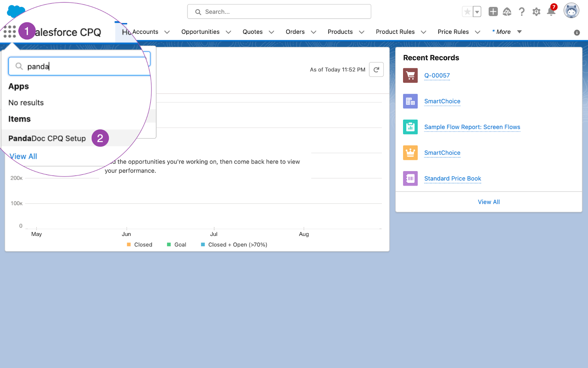The width and height of the screenshot is (588, 368).
Task: Click the quote cart icon beside Q-00057
Action: (410, 76)
